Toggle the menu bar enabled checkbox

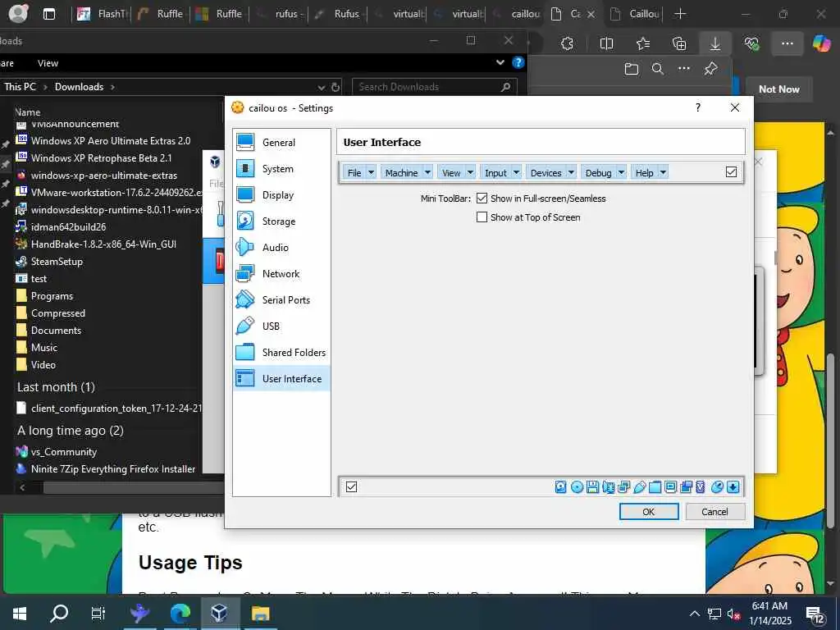[x=731, y=172]
